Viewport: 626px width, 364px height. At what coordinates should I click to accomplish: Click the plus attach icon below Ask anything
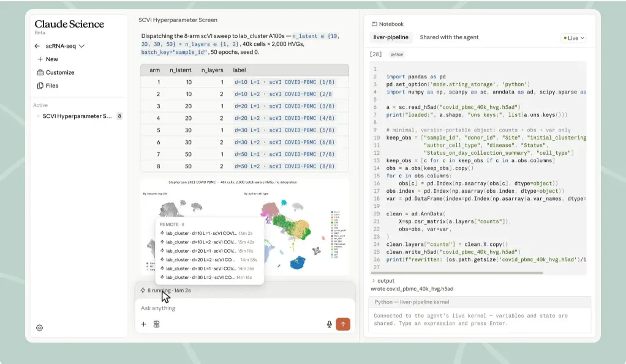tap(144, 324)
